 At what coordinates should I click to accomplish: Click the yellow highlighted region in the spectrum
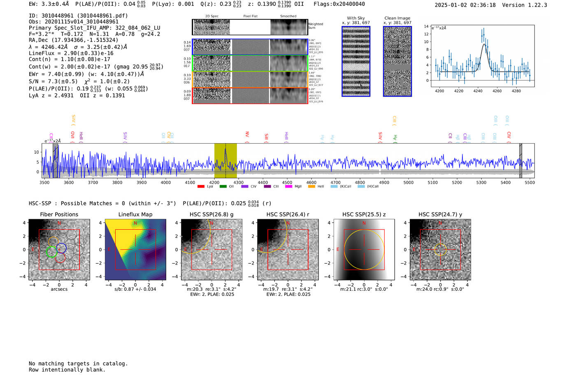pos(225,161)
